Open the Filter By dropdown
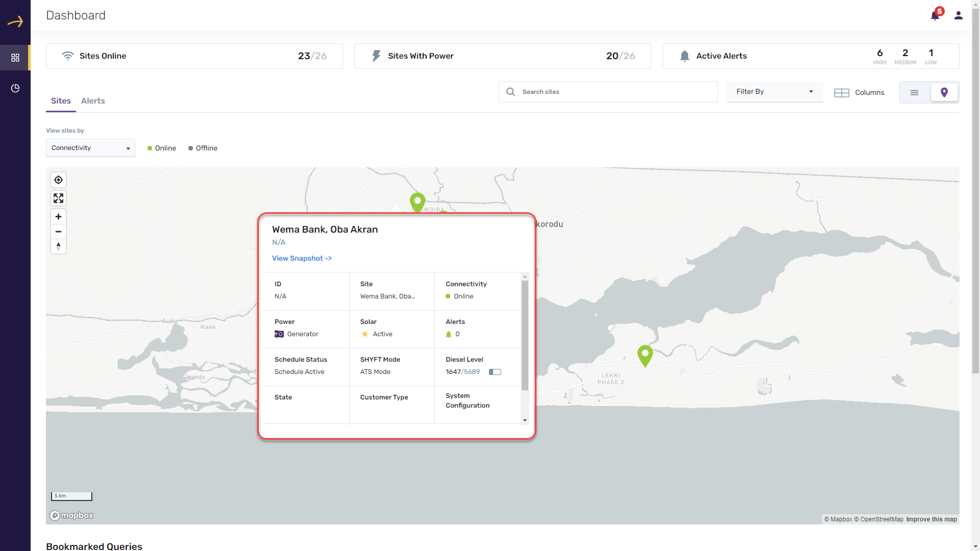 click(x=774, y=92)
